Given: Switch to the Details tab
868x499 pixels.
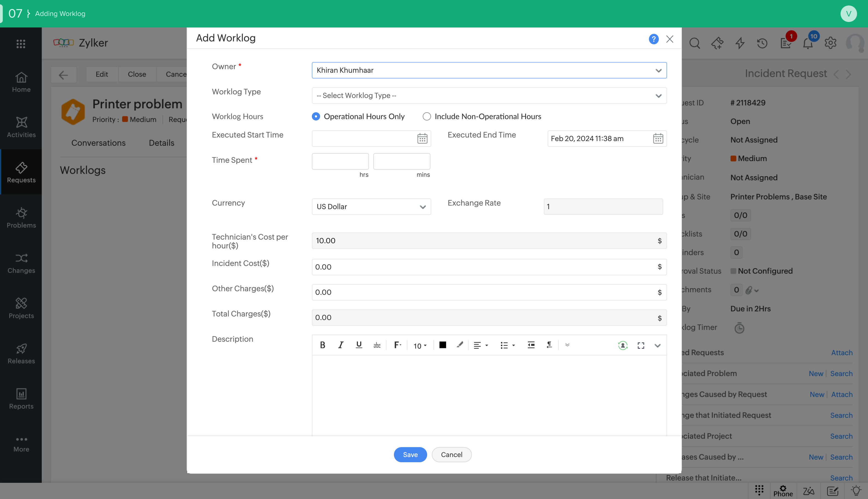Looking at the screenshot, I should click(x=161, y=143).
